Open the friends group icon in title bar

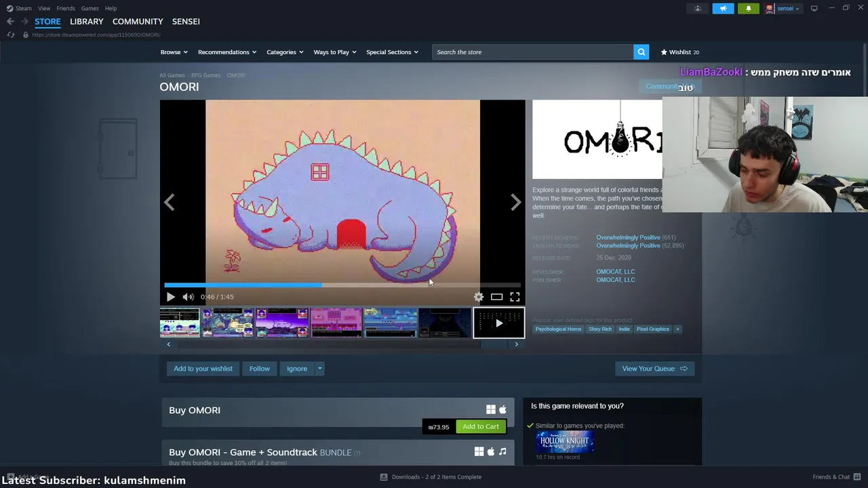coord(698,8)
